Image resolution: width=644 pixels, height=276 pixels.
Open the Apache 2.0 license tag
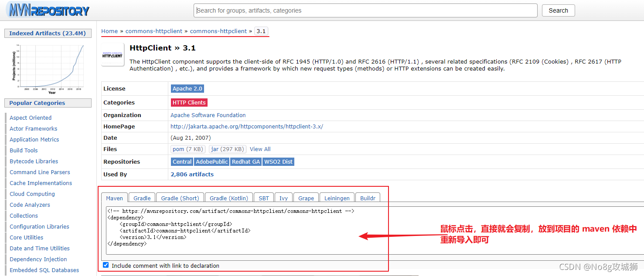187,88
